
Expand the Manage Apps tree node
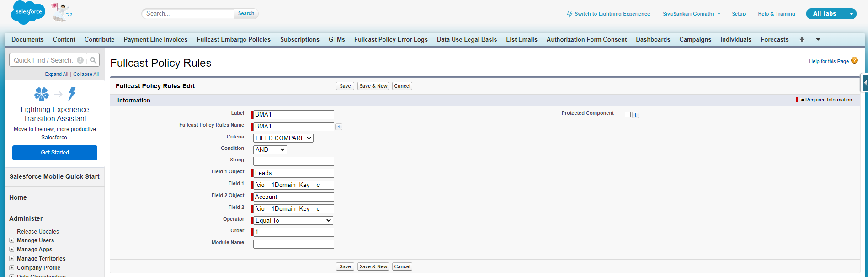(x=12, y=250)
